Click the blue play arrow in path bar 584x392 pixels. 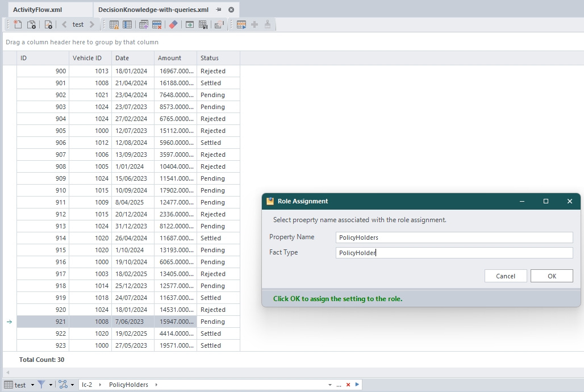[357, 384]
